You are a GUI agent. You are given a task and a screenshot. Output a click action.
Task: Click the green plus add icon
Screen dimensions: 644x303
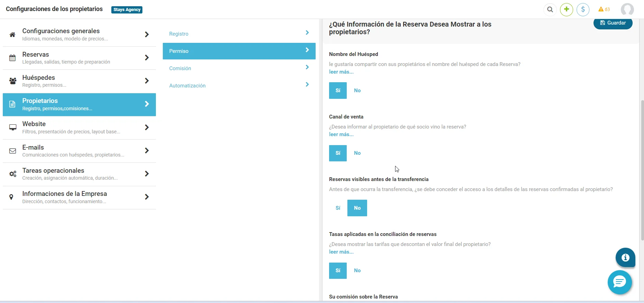coord(567,9)
